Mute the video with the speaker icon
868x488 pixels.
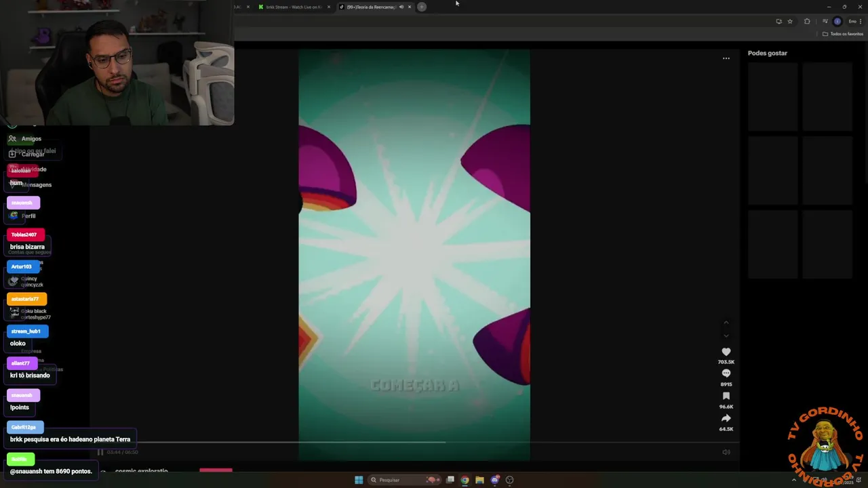click(x=726, y=452)
